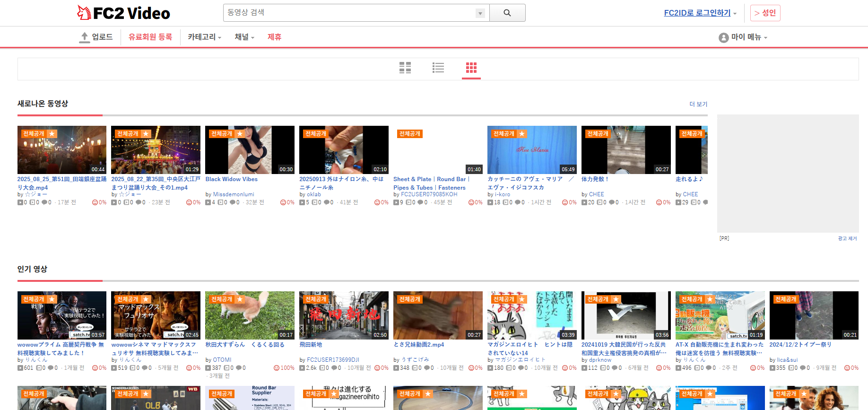Open search box dropdown arrow
The height and width of the screenshot is (410, 868).
coord(480,13)
